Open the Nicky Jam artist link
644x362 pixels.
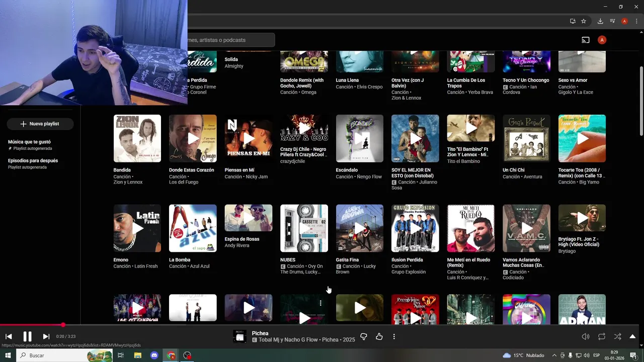[x=257, y=176]
